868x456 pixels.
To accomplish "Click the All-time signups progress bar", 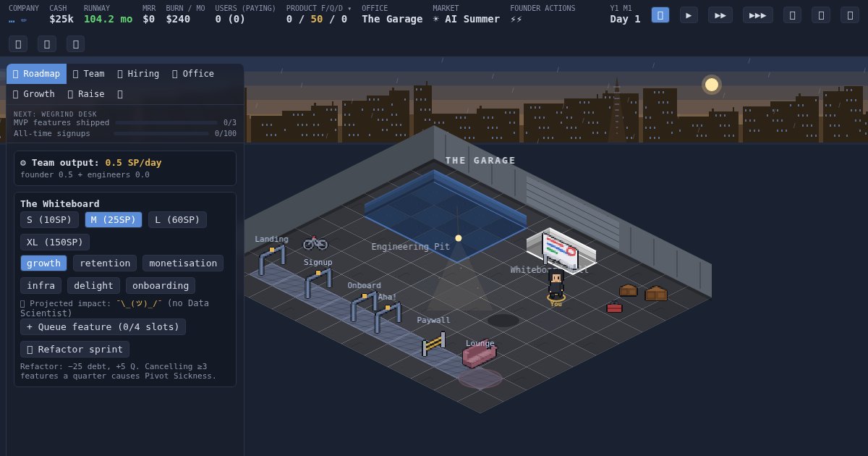I will (161, 134).
